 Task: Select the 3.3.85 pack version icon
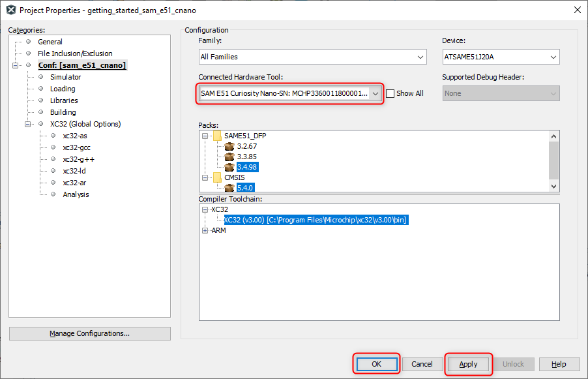point(229,157)
